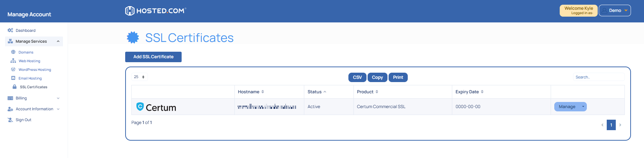
Task: Click the table Search field
Action: [598, 77]
